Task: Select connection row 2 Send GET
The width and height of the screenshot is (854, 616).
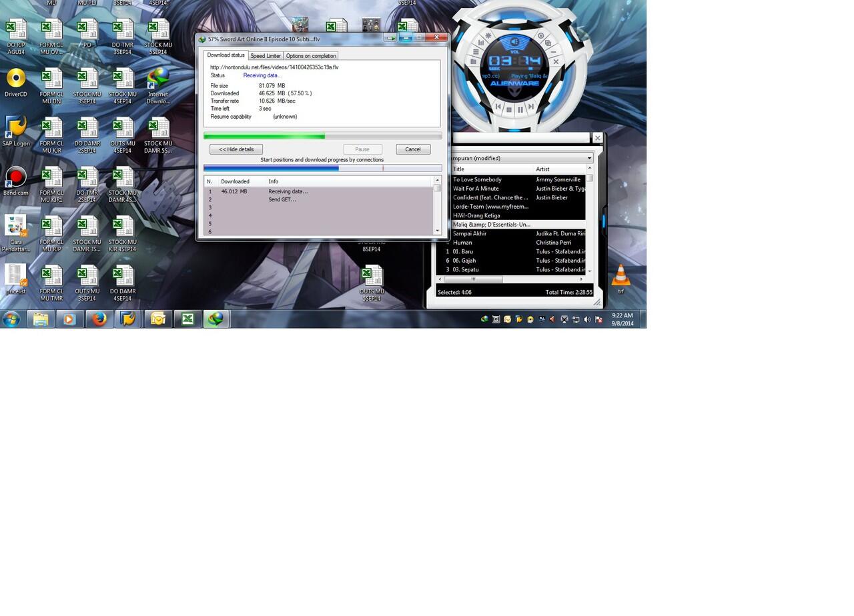Action: pos(319,199)
